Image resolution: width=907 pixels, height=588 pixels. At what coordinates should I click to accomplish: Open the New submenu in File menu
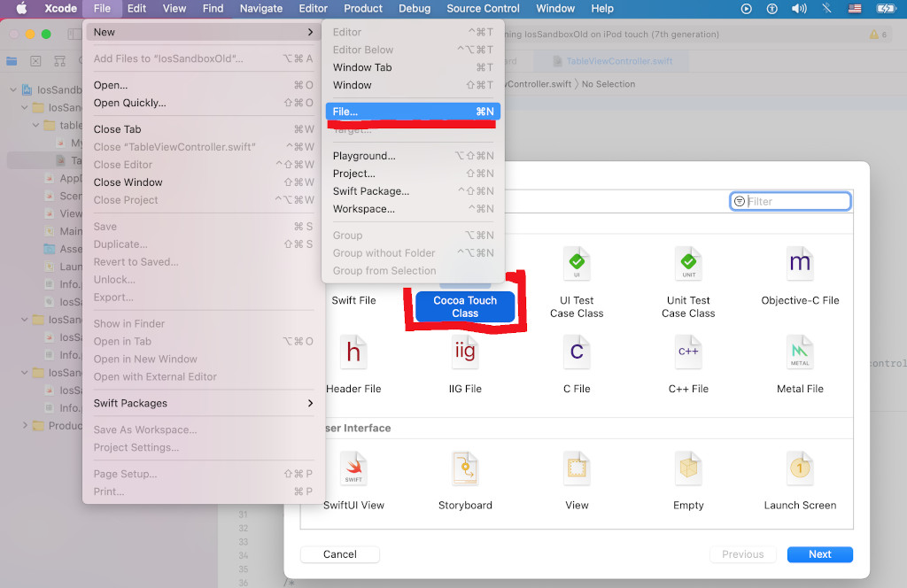pos(204,32)
